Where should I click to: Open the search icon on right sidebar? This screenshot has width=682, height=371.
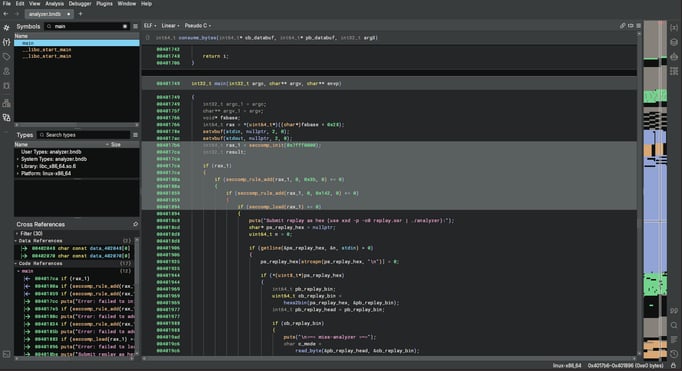(674, 325)
